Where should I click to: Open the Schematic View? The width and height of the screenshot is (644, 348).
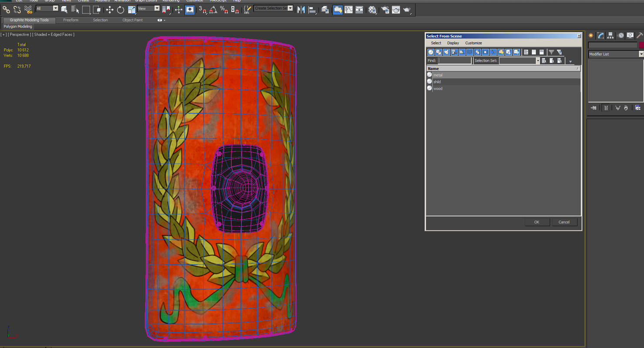coord(359,9)
